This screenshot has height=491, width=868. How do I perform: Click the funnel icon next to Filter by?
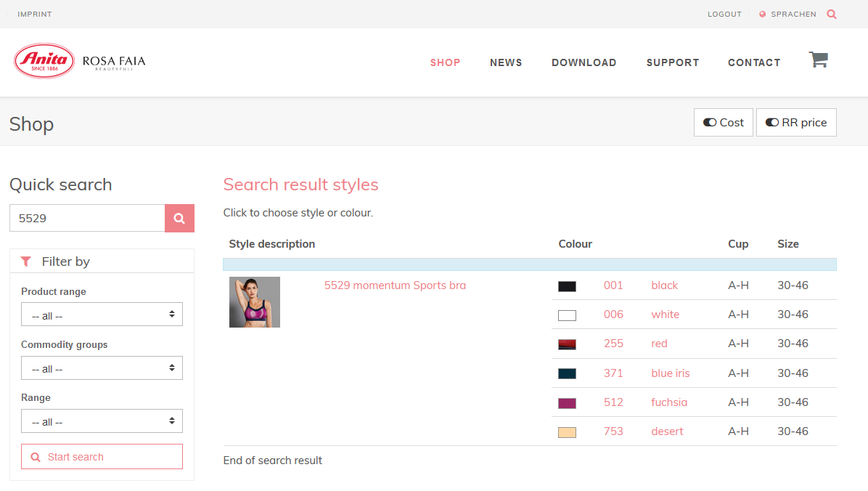[26, 261]
